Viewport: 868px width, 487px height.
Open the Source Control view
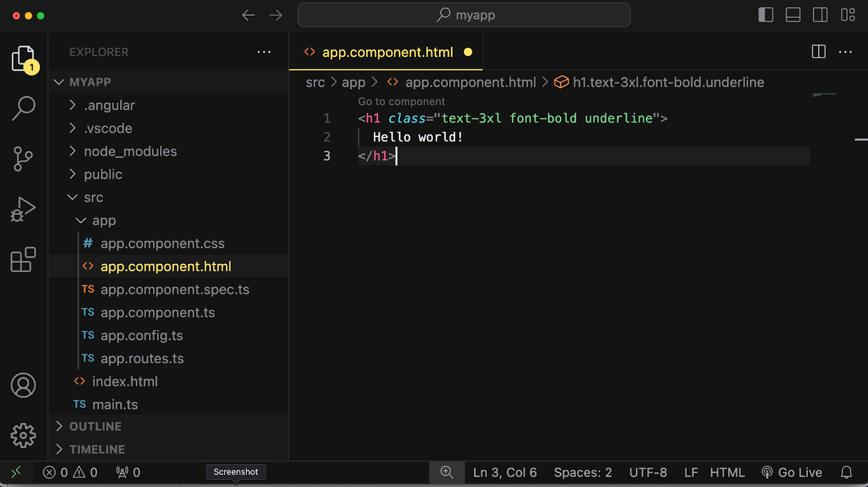(x=23, y=159)
